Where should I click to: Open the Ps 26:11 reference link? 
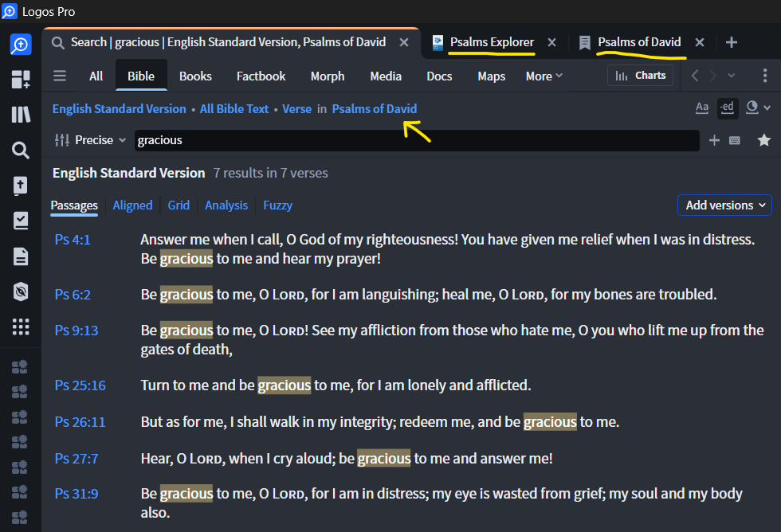pos(80,422)
